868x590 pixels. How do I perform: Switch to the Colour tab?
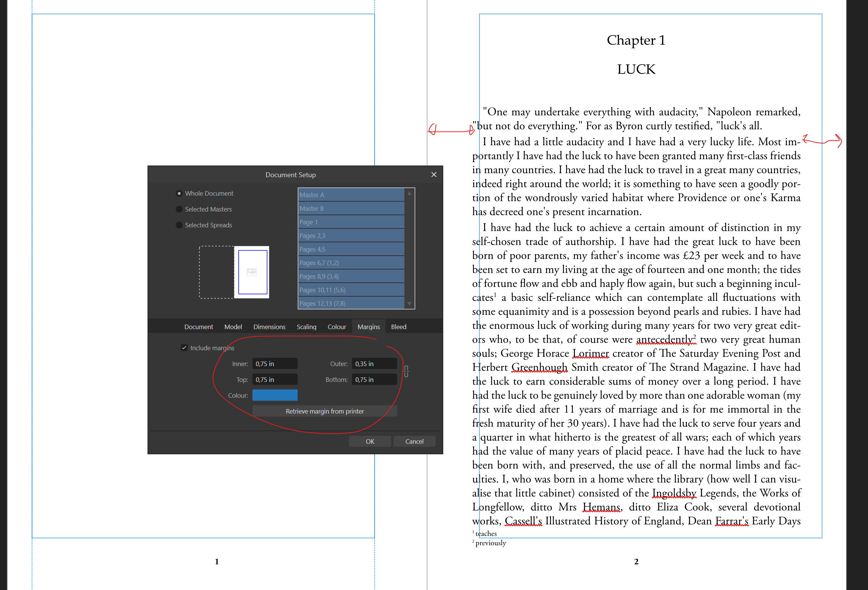tap(337, 327)
